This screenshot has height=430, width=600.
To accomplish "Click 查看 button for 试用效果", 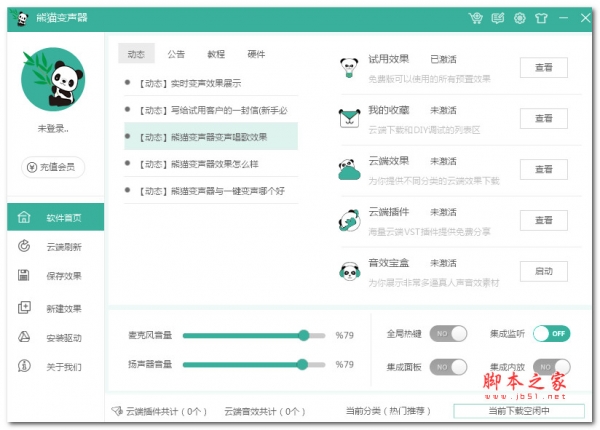I will [543, 67].
